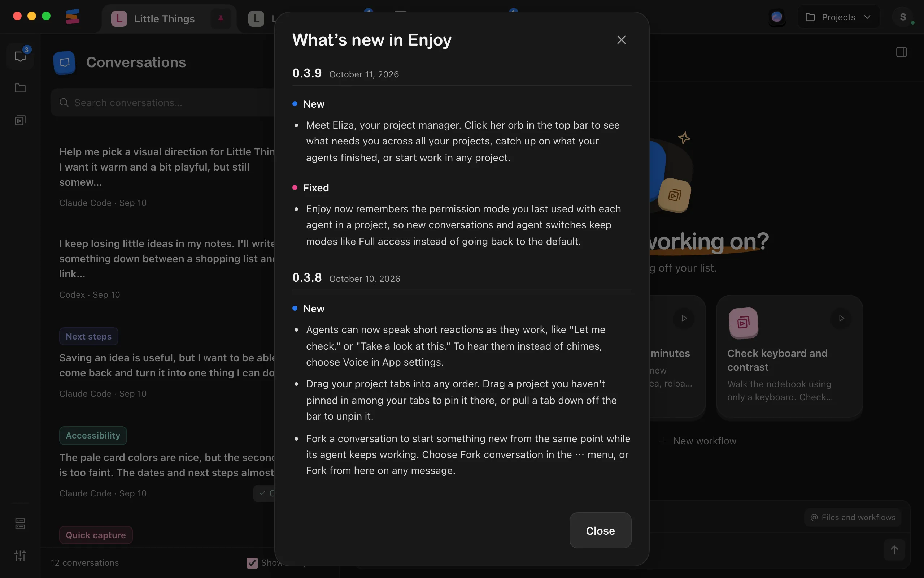Close the What's new dialog with X
924x578 pixels.
pos(621,40)
